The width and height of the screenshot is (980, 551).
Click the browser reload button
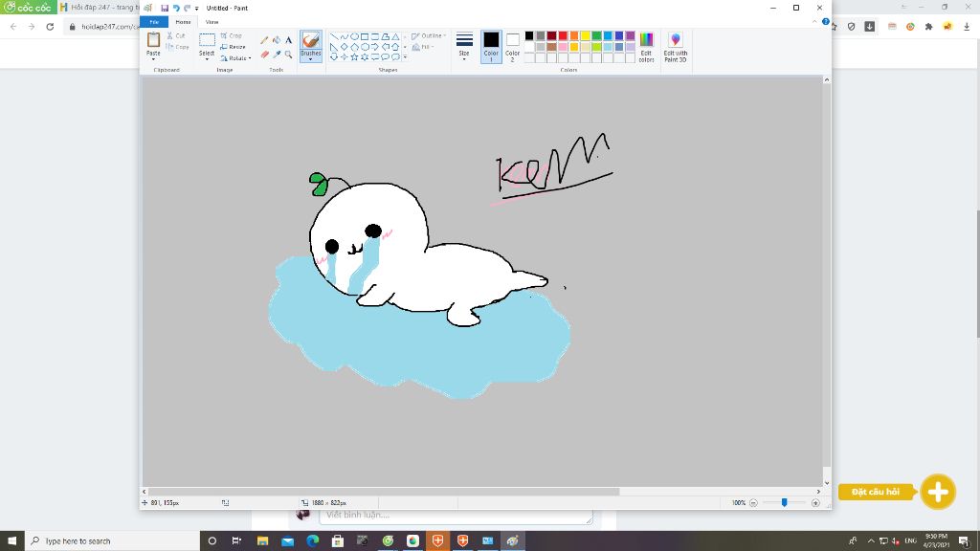coord(50,27)
